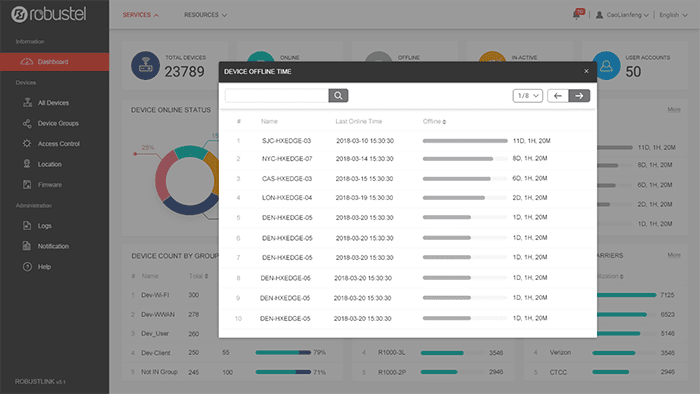Click the Dev-Client 79% progress bar

pyautogui.click(x=283, y=353)
